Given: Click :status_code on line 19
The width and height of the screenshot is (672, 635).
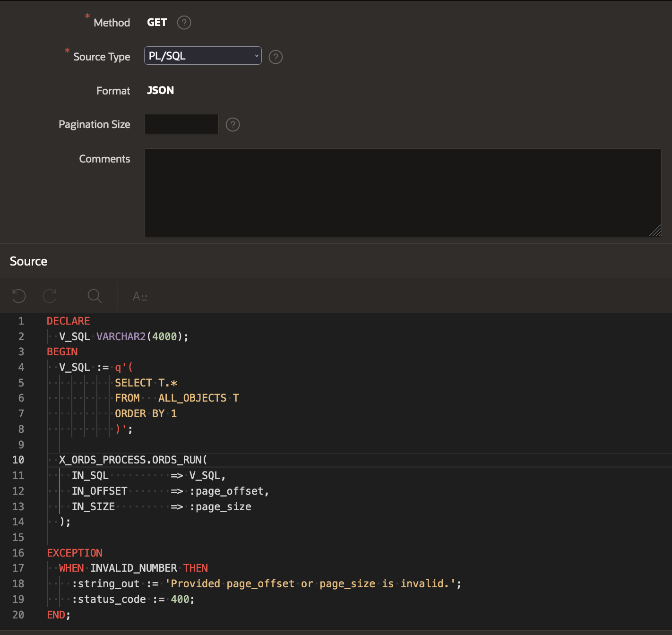Looking at the screenshot, I should pyautogui.click(x=109, y=600).
